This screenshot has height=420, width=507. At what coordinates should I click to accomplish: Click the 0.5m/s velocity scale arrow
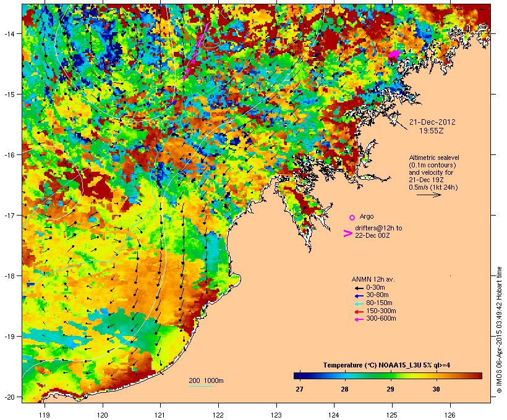pyautogui.click(x=429, y=195)
